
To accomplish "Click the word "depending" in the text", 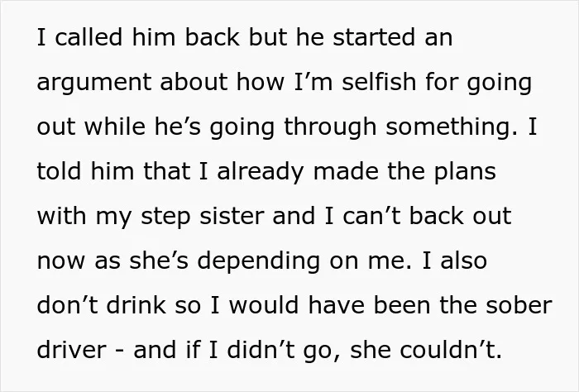I will 258,261.
